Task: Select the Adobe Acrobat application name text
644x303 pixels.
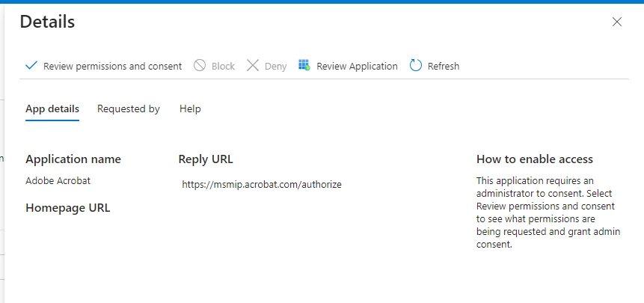Action: pyautogui.click(x=58, y=180)
